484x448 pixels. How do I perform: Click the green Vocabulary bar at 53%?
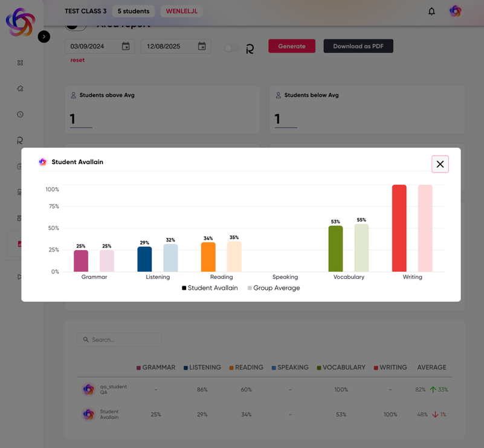tap(335, 249)
